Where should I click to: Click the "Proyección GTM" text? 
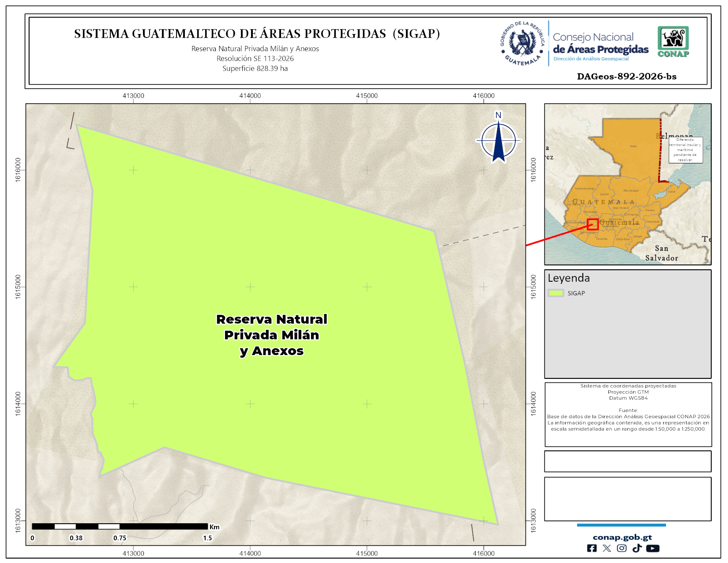[x=628, y=392]
